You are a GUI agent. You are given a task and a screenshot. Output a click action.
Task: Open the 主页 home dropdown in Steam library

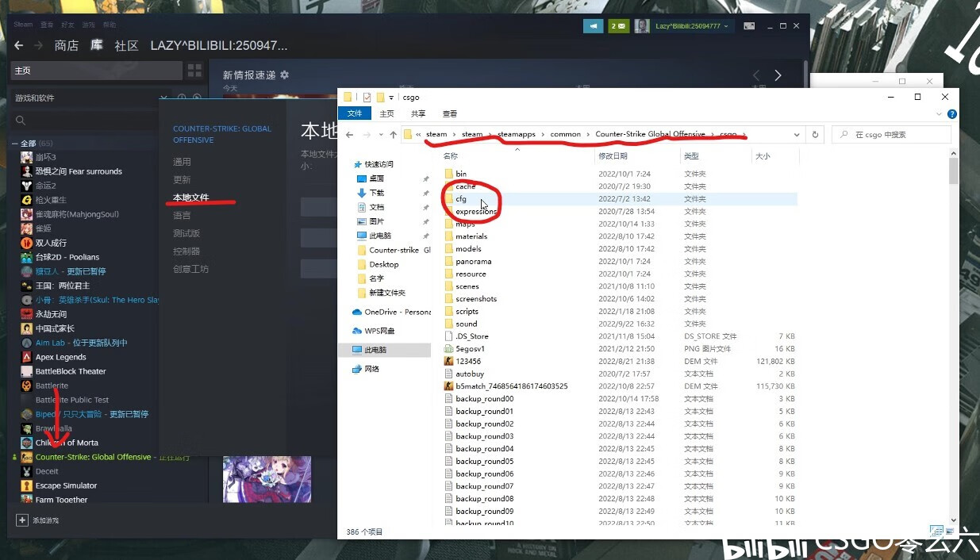(x=97, y=71)
